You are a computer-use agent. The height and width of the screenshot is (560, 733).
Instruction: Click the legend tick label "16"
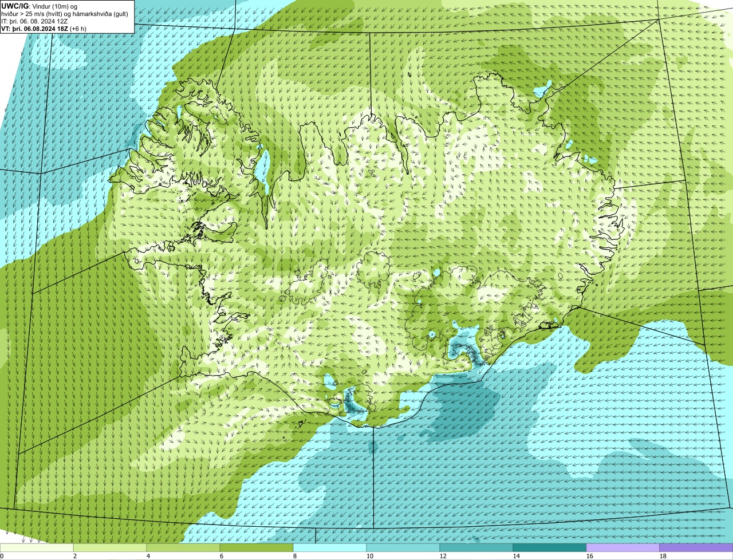coord(590,556)
